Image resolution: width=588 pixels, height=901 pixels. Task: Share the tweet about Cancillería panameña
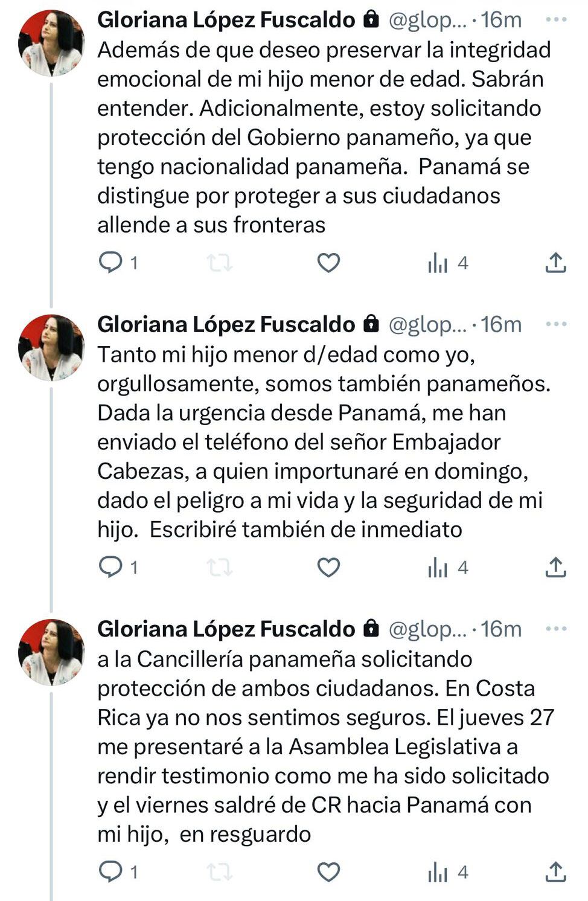click(555, 872)
